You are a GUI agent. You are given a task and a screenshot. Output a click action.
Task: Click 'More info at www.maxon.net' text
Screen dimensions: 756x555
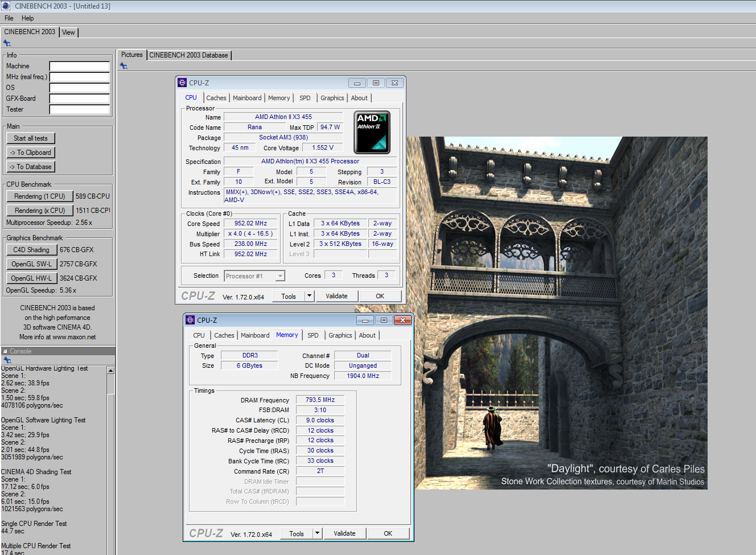[57, 337]
